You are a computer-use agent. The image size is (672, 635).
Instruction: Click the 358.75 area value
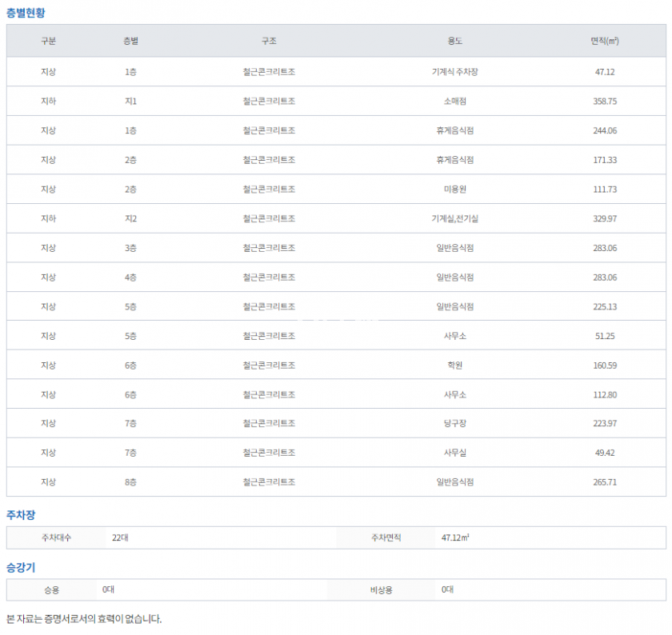tap(605, 102)
